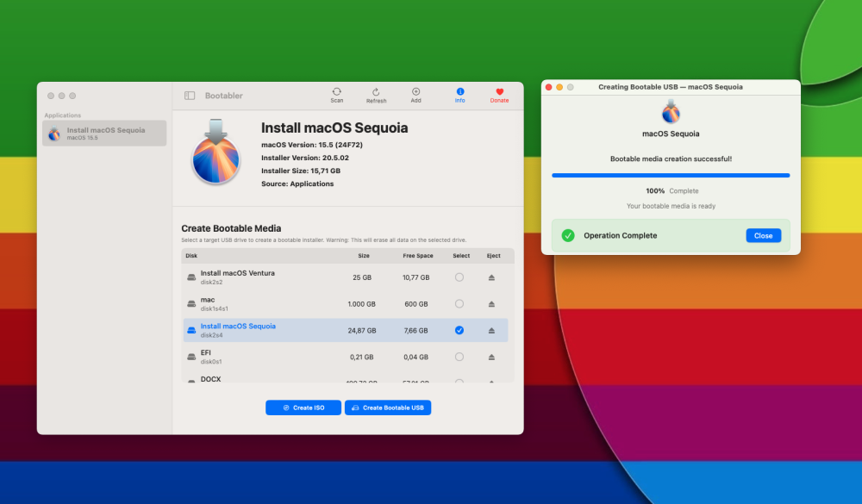The image size is (862, 504).
Task: Click the Refresh toolbar icon
Action: click(376, 95)
